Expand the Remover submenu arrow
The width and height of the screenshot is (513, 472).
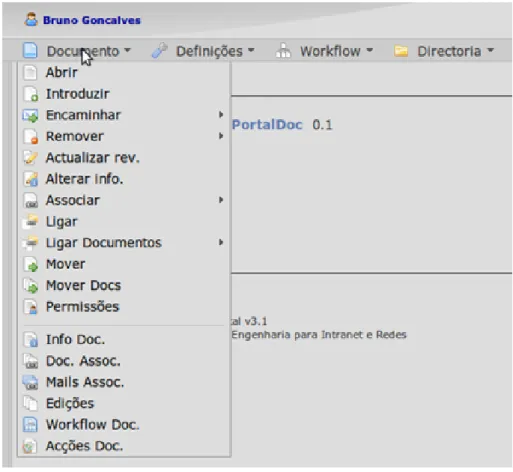[x=221, y=136]
